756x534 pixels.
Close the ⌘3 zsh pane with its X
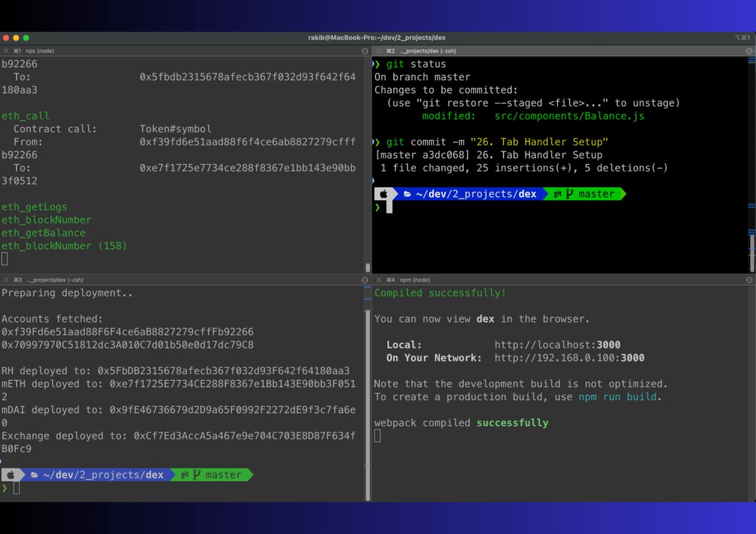point(6,280)
